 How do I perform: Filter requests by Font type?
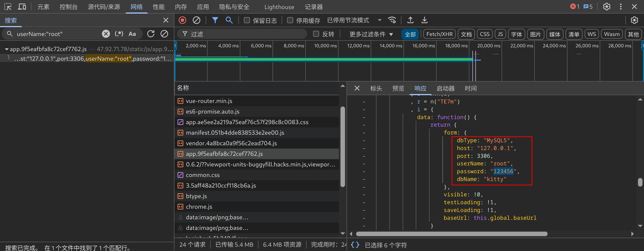pyautogui.click(x=516, y=34)
